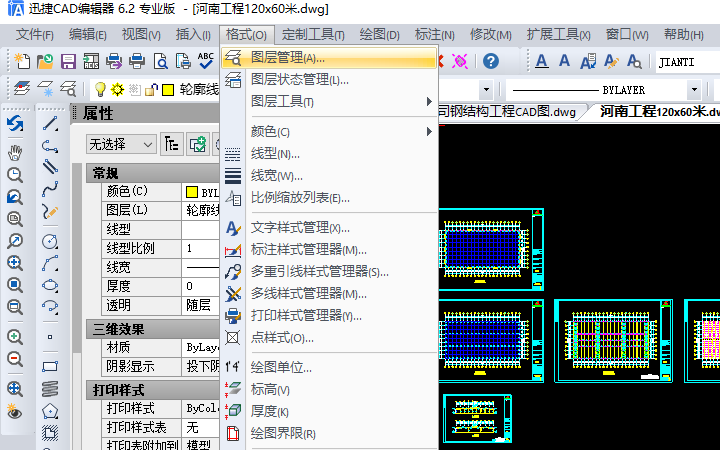Collapse the 常规 properties section

(152, 174)
